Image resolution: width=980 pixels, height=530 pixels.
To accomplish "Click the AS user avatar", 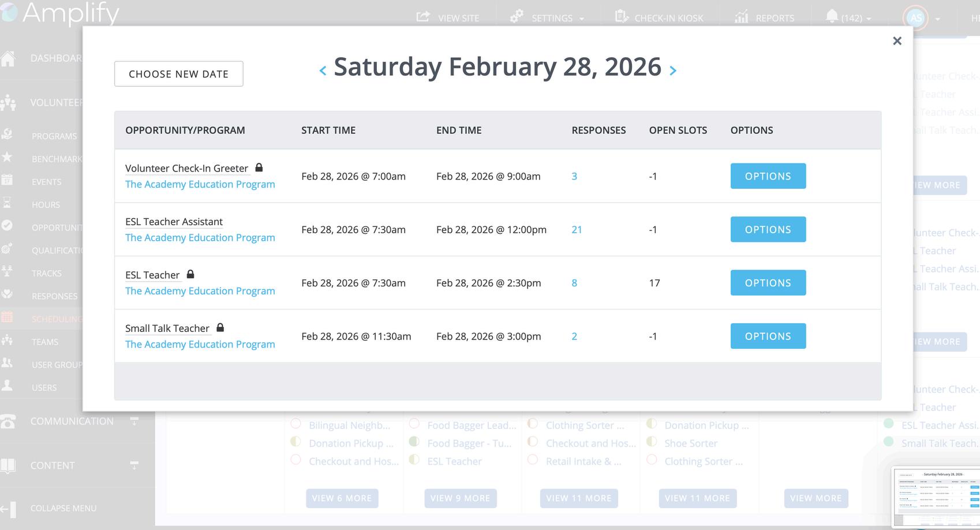I will click(916, 18).
